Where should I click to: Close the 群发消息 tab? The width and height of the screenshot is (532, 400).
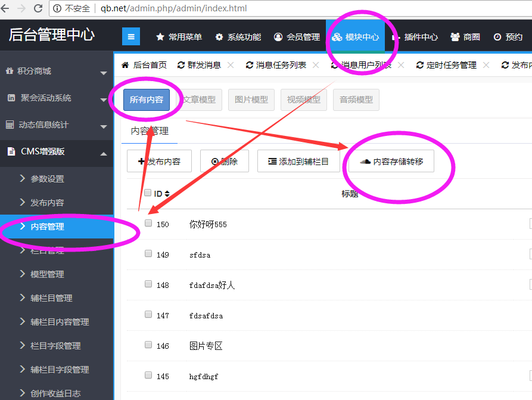tap(231, 65)
